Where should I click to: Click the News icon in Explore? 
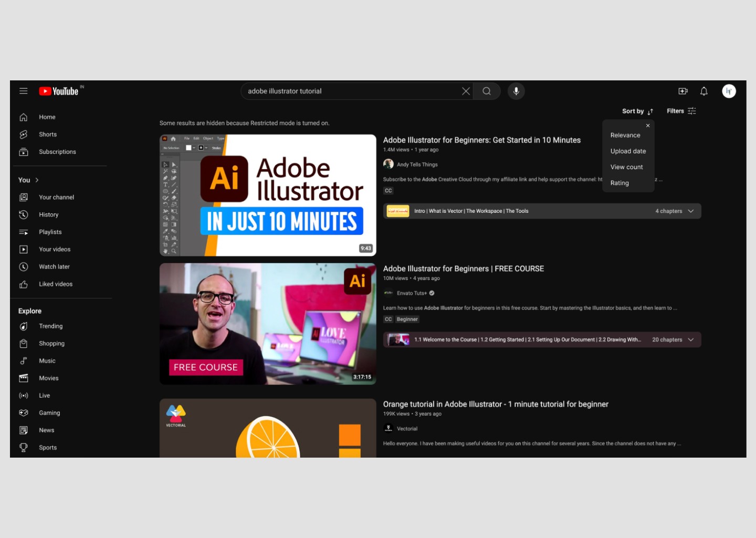24,430
